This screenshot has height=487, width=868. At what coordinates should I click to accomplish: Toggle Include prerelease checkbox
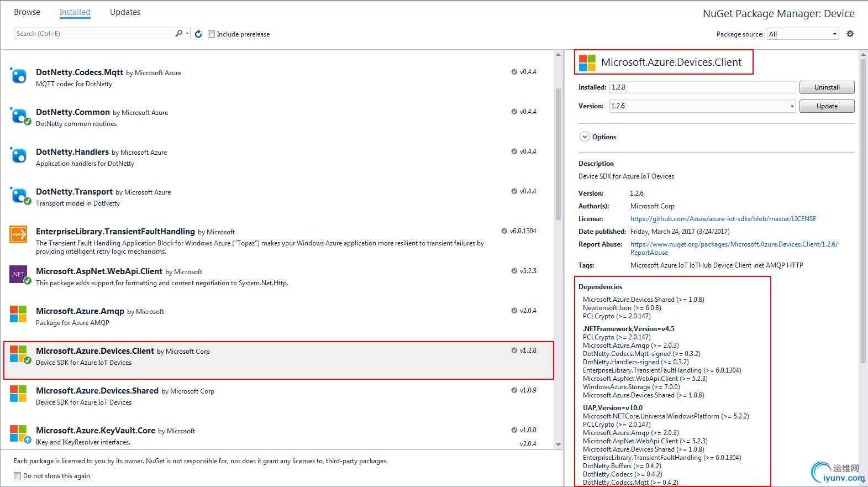point(211,34)
